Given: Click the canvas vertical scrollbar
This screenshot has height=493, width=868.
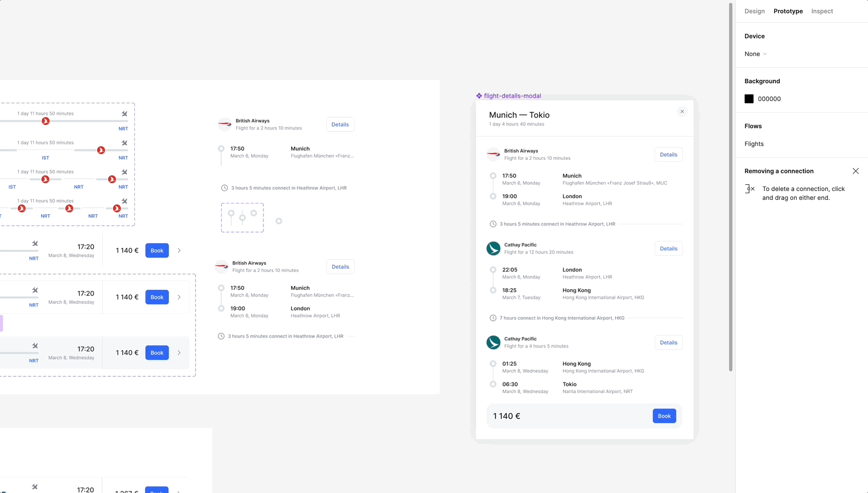Looking at the screenshot, I should click(x=731, y=187).
